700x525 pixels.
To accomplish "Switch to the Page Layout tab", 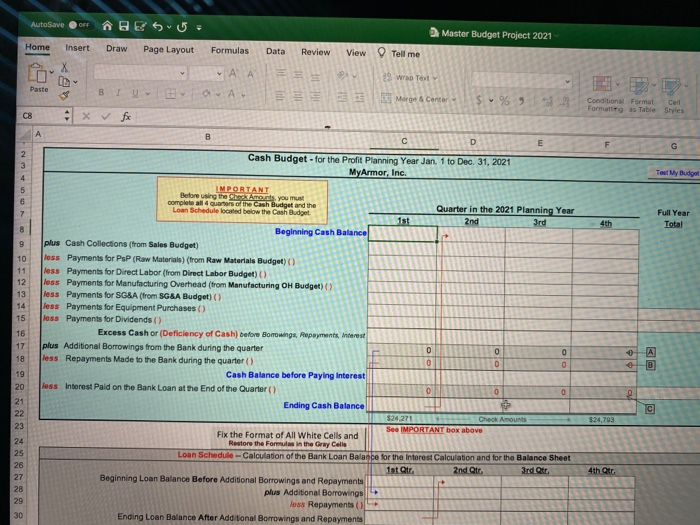I will [168, 50].
